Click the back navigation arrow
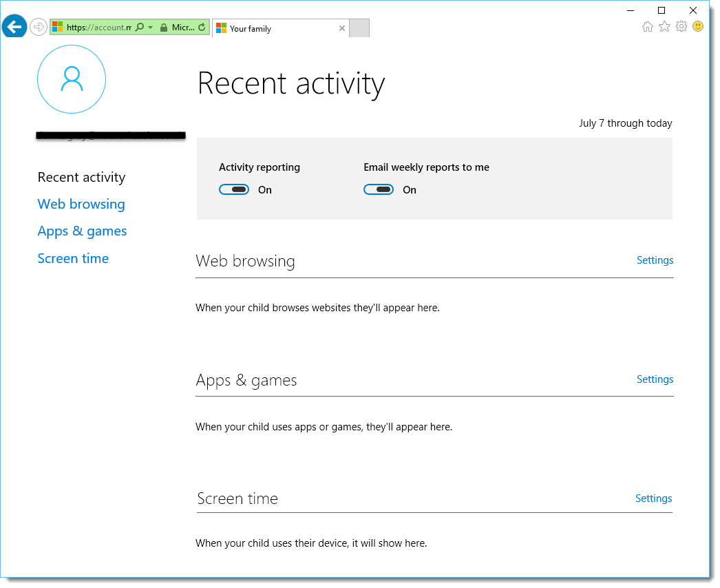This screenshot has width=720, height=588. 14,26
